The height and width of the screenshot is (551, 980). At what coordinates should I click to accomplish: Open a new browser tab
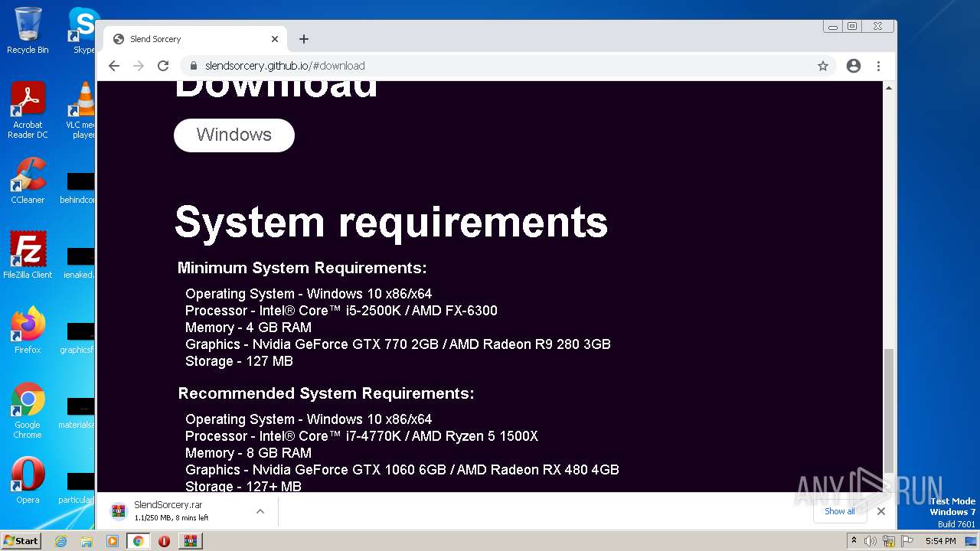pyautogui.click(x=304, y=39)
